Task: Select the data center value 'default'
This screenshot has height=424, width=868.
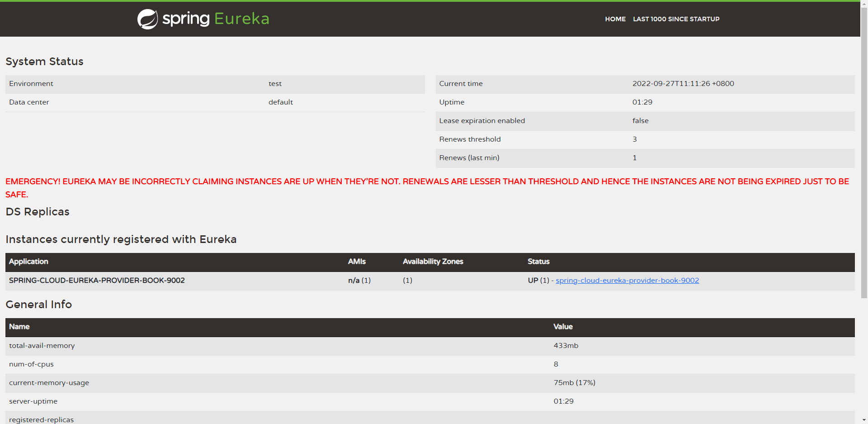Action: click(281, 102)
